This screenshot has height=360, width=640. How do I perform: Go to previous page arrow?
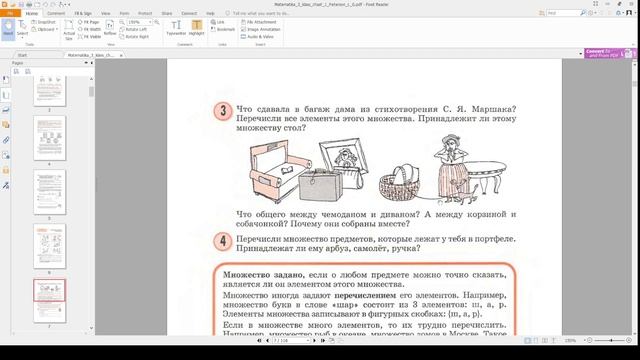pos(267,340)
